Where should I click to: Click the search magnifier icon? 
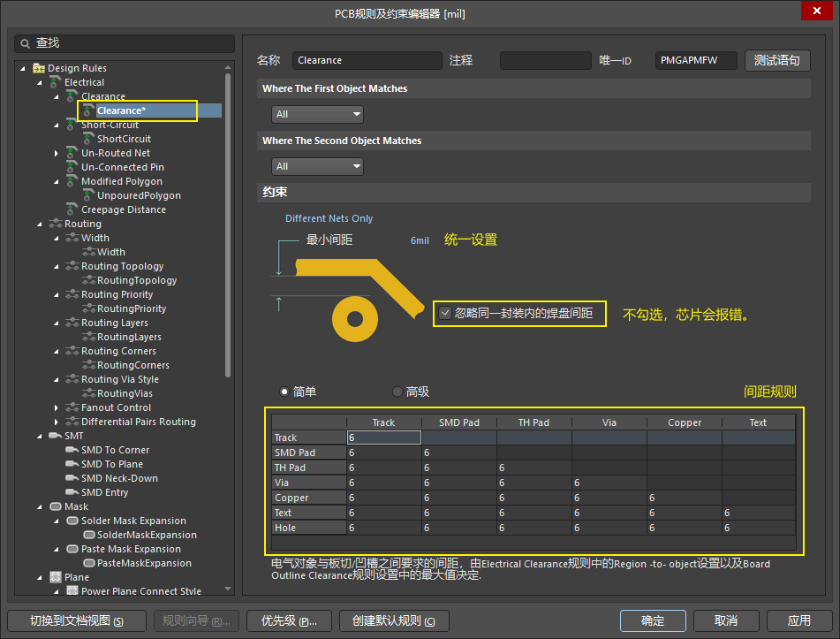(x=25, y=43)
